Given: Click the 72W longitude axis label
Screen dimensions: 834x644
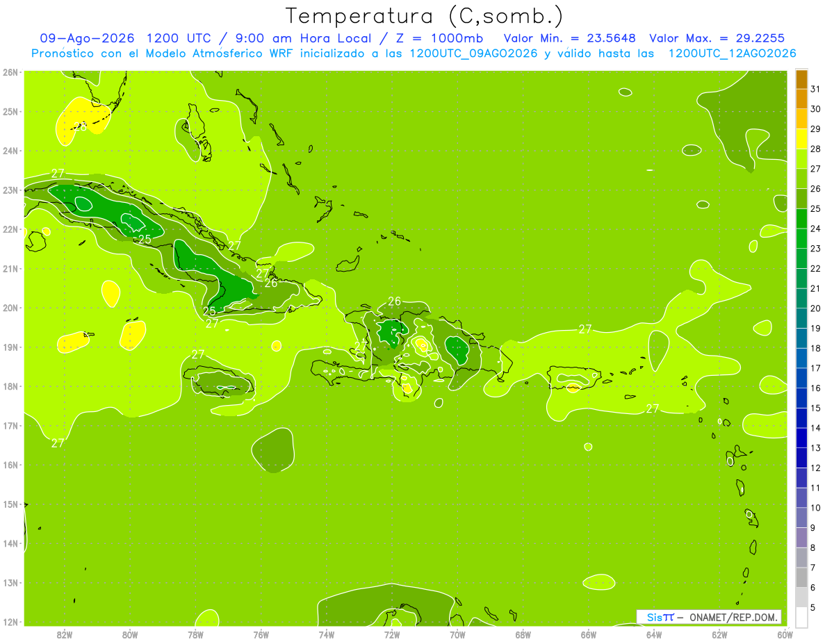Looking at the screenshot, I should tap(392, 634).
